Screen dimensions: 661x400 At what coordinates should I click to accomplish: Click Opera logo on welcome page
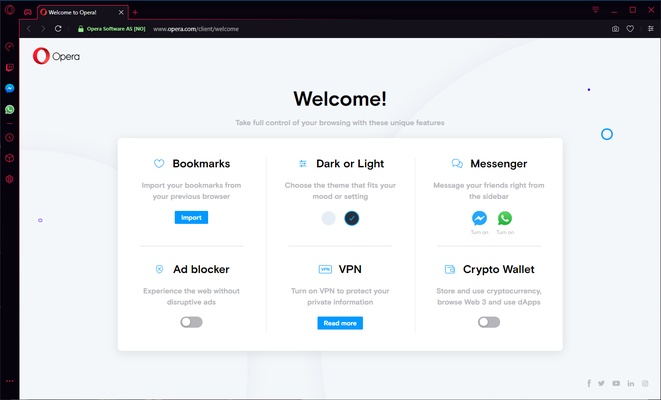click(56, 56)
